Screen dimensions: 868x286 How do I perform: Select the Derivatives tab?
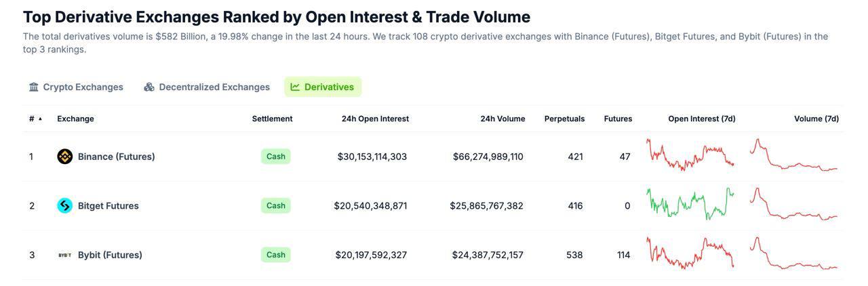[329, 87]
